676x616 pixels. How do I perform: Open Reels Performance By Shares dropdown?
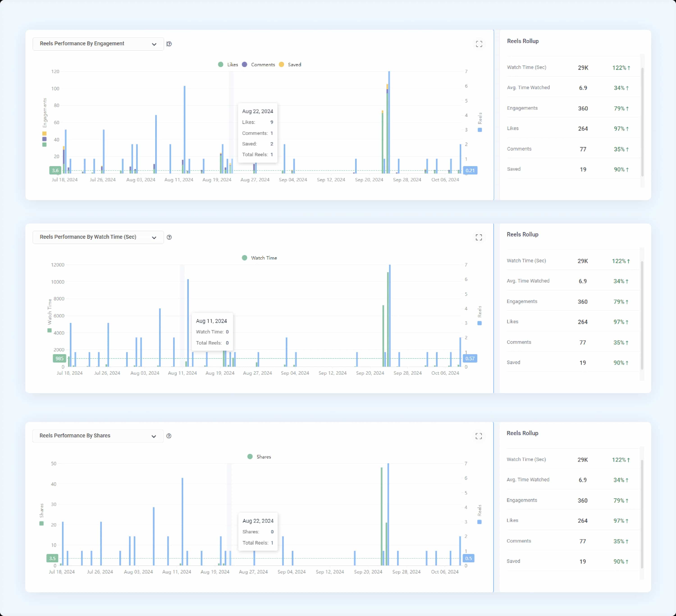(x=98, y=436)
